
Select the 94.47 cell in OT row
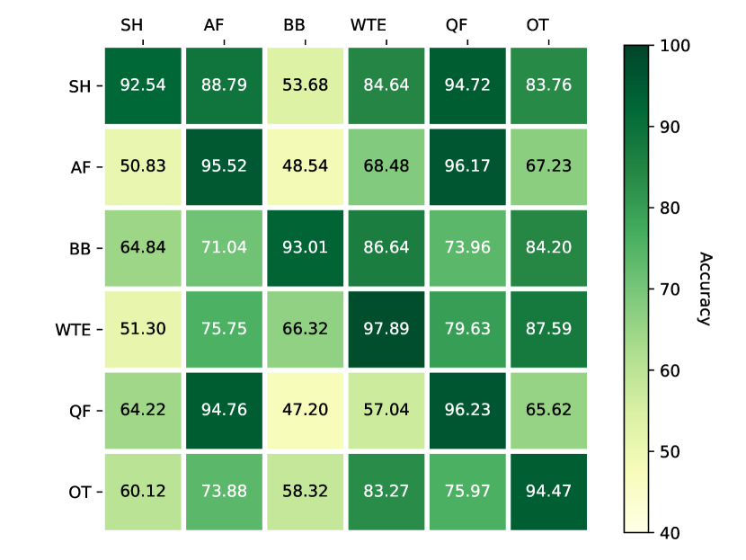point(548,492)
